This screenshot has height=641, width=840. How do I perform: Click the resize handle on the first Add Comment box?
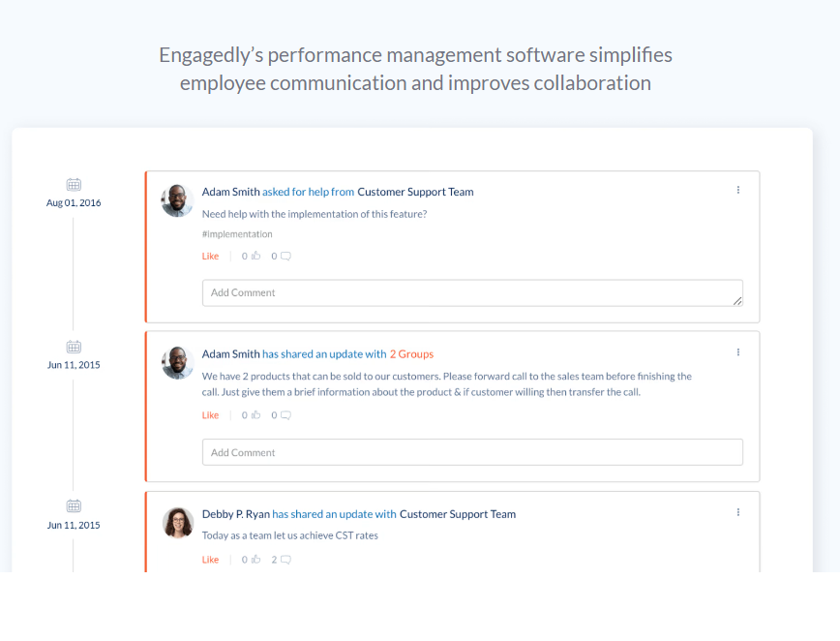pos(739,298)
